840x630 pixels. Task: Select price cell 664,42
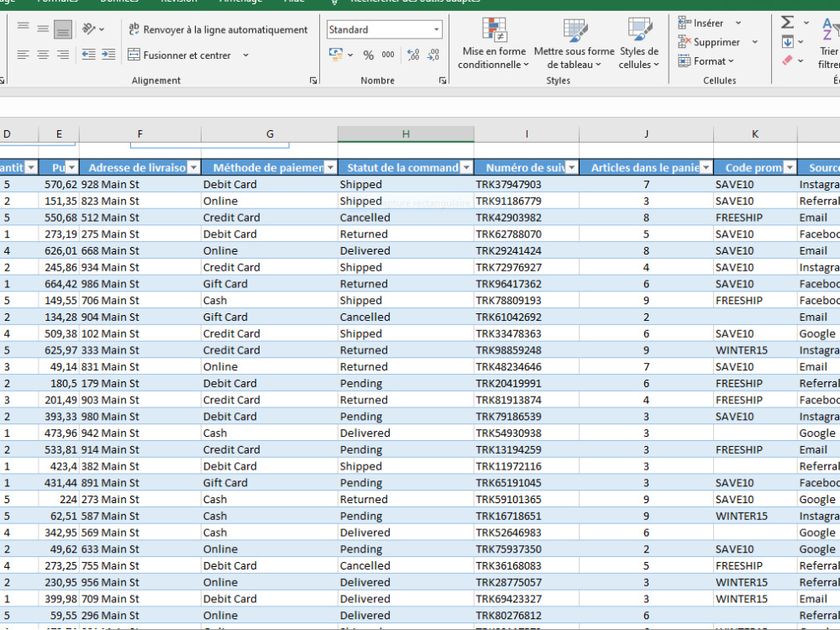pyautogui.click(x=59, y=284)
